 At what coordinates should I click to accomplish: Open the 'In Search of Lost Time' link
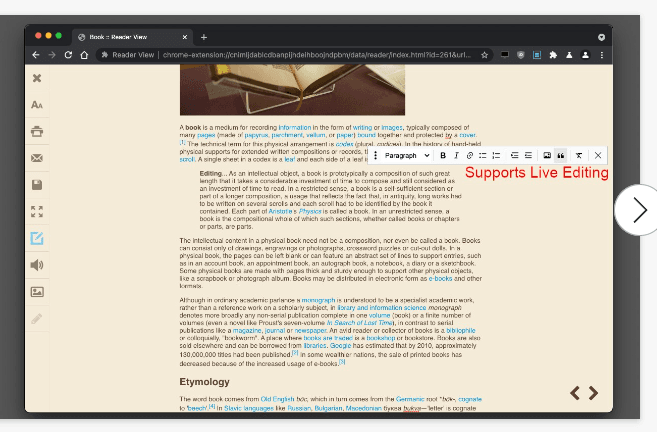pos(360,323)
